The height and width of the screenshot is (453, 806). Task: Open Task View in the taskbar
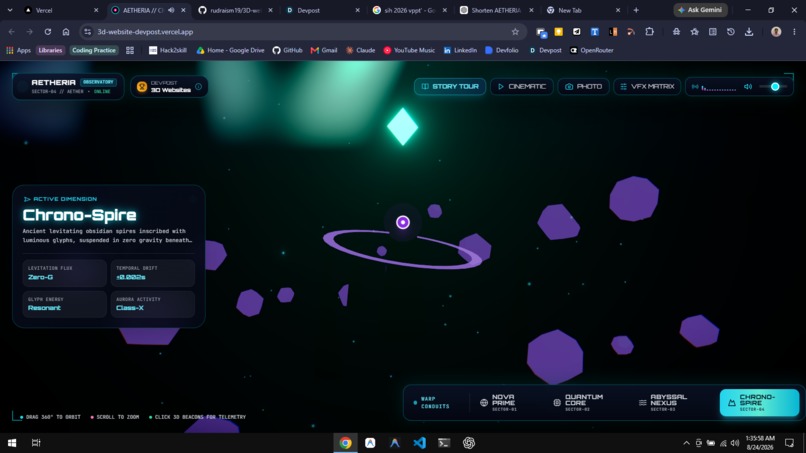pyautogui.click(x=36, y=443)
